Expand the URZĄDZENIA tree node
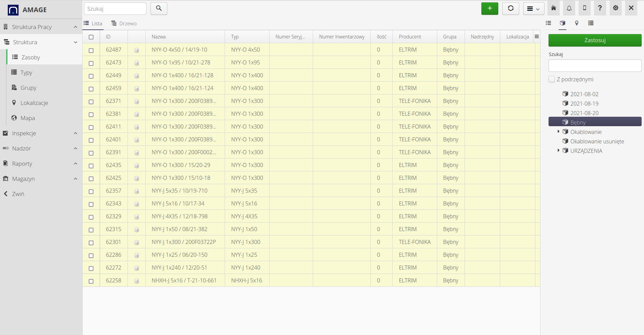The height and width of the screenshot is (335, 644). pos(558,150)
